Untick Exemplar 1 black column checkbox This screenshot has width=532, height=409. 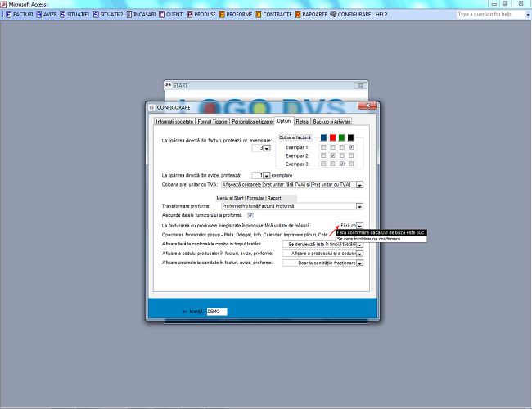coord(351,147)
